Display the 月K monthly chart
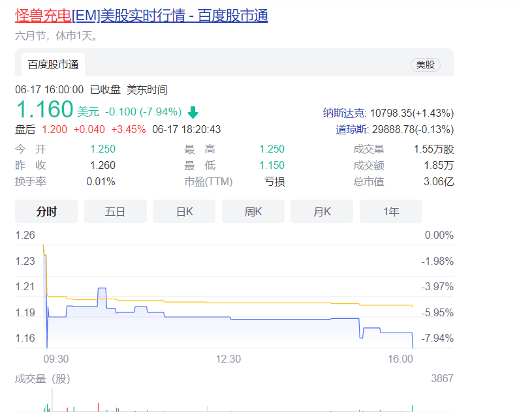The height and width of the screenshot is (420, 517). (322, 211)
